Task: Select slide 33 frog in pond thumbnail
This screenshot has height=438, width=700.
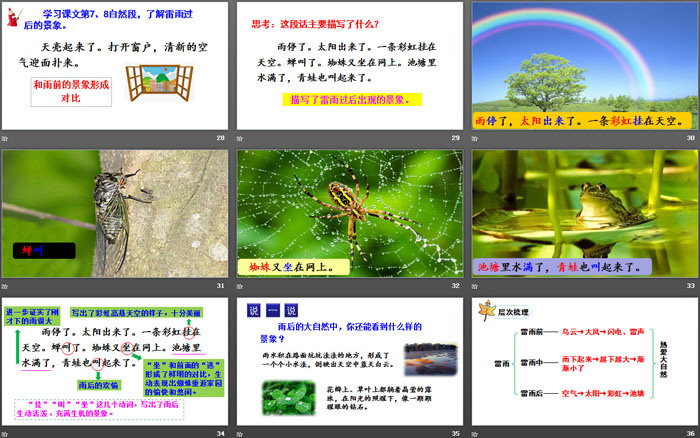Action: [585, 213]
